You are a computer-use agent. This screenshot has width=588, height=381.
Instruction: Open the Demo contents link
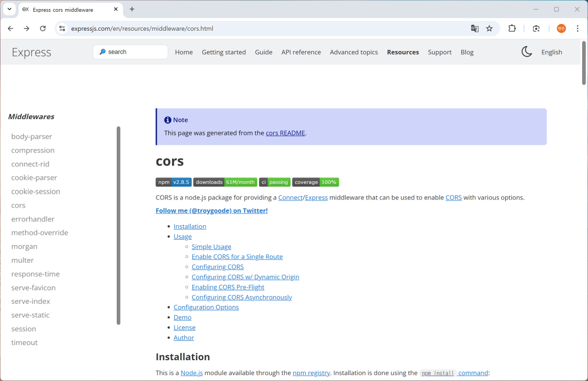(182, 318)
